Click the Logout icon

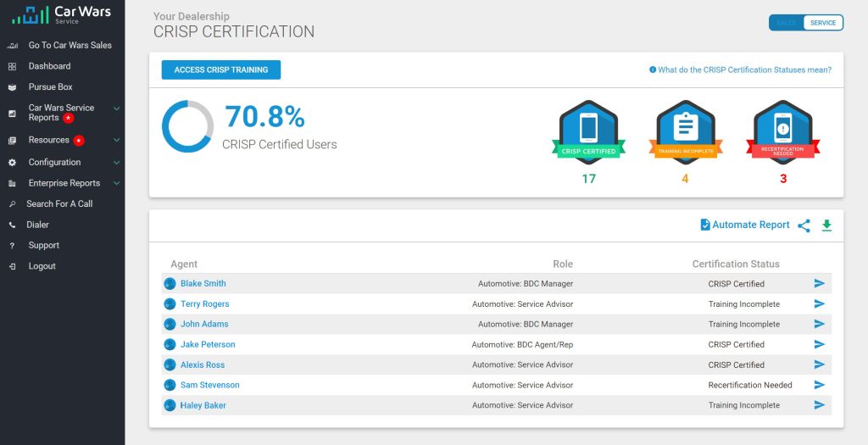tap(12, 267)
